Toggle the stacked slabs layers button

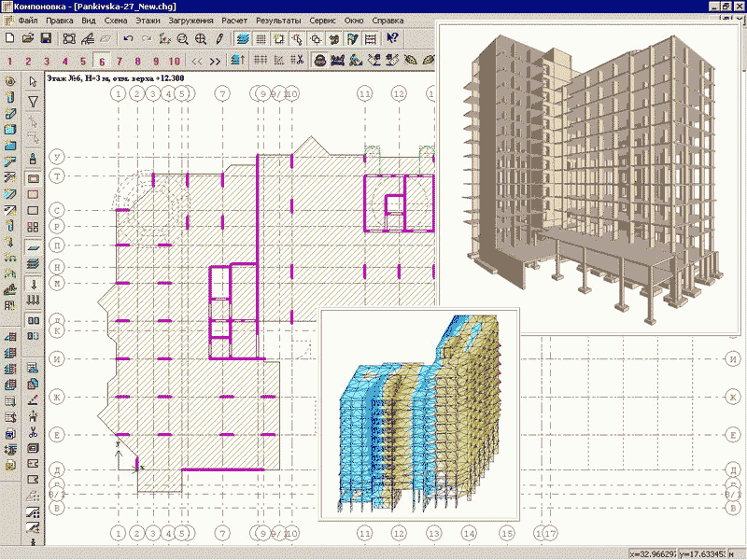pyautogui.click(x=33, y=263)
